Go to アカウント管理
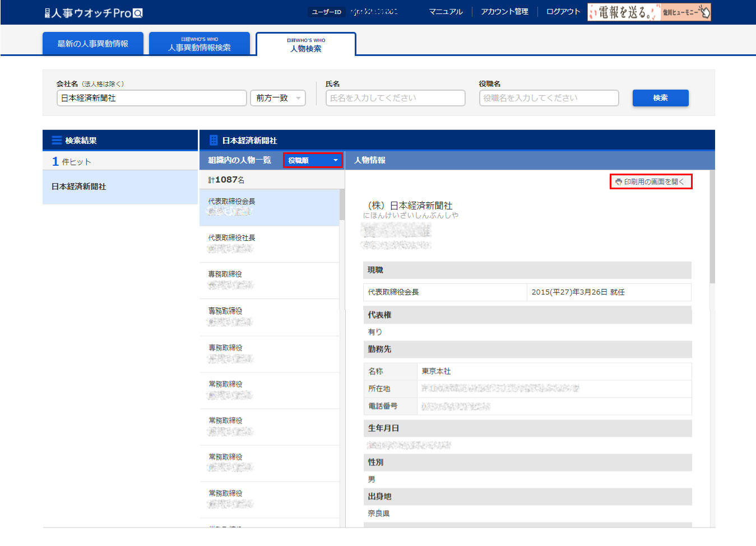 pyautogui.click(x=504, y=12)
